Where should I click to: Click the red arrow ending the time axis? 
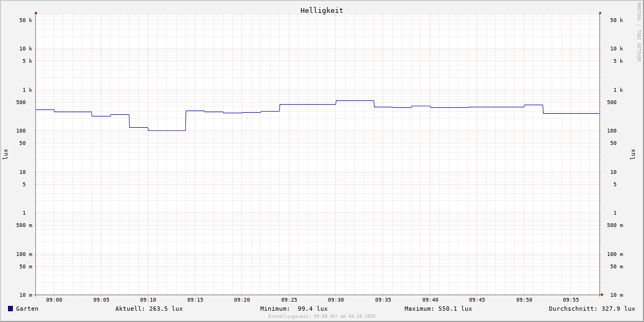tap(602, 295)
